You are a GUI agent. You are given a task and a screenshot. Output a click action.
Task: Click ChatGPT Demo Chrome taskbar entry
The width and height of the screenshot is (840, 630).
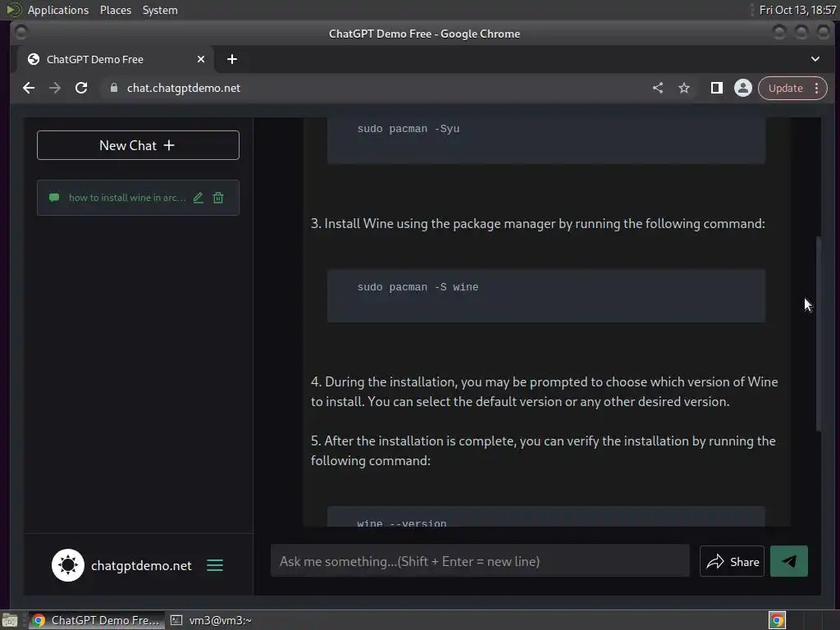point(97,620)
